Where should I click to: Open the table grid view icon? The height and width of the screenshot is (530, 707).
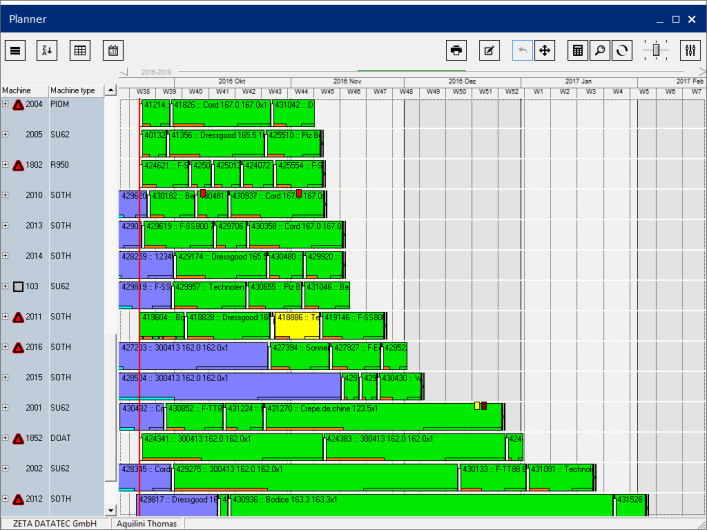80,50
